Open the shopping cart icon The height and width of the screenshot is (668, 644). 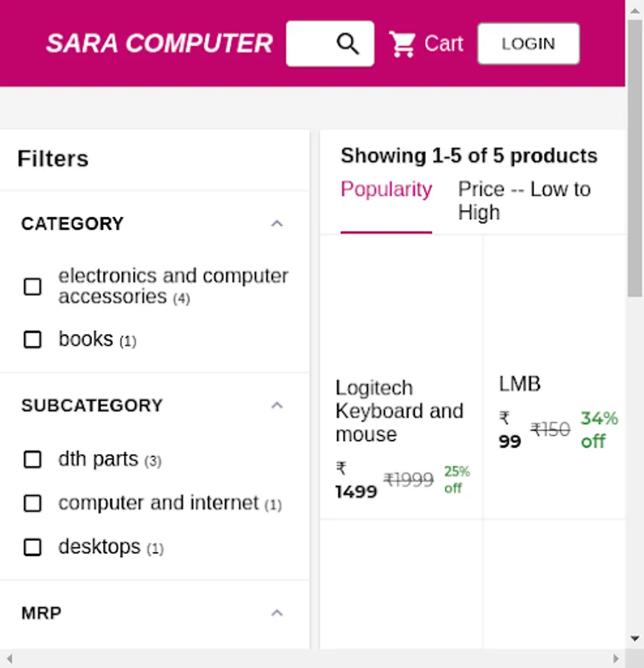(x=403, y=45)
